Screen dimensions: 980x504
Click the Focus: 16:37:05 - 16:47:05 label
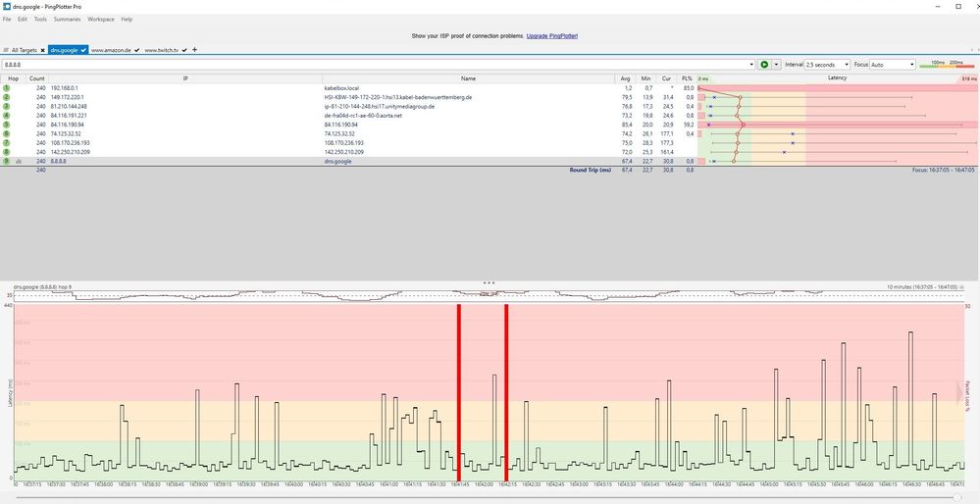click(943, 170)
